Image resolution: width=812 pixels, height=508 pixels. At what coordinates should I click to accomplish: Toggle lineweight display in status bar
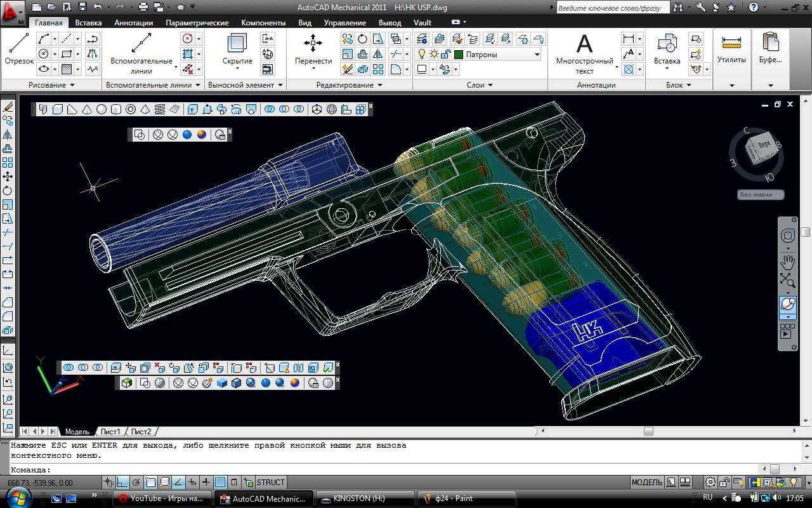(x=206, y=483)
